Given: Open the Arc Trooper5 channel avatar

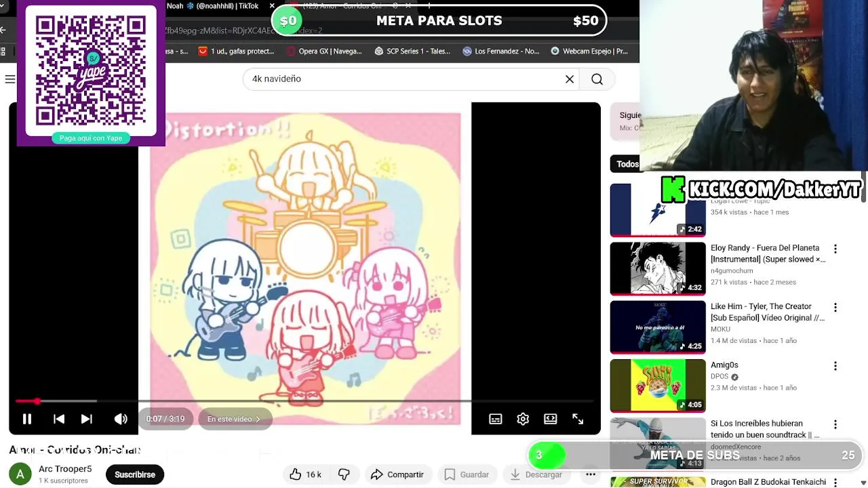Looking at the screenshot, I should (x=20, y=474).
